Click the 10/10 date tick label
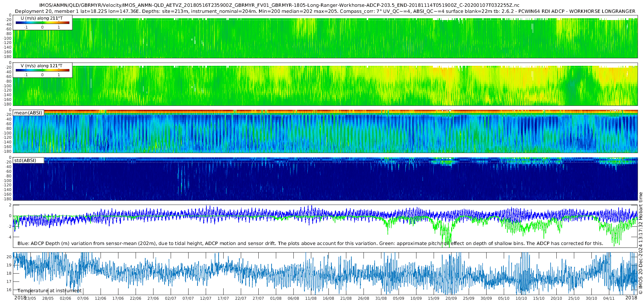This screenshot has width=644, height=304. pyautogui.click(x=521, y=298)
